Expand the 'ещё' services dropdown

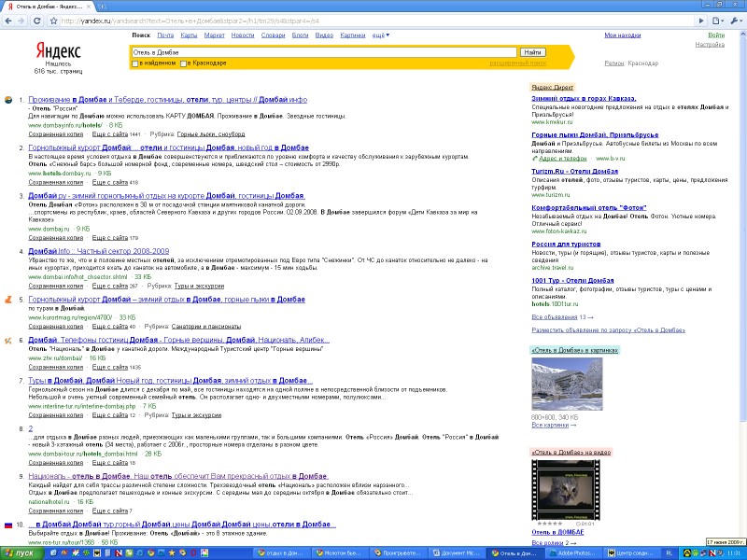pyautogui.click(x=380, y=35)
